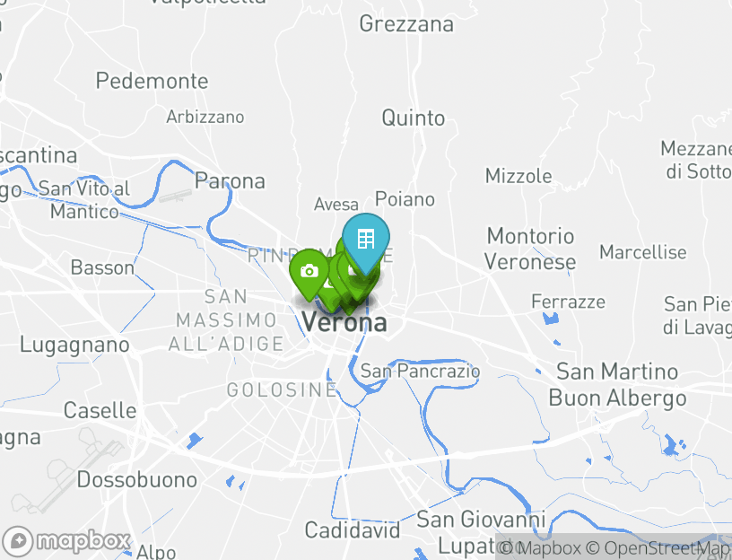Click the Dossobuono place label
The width and height of the screenshot is (732, 560).
tap(136, 479)
